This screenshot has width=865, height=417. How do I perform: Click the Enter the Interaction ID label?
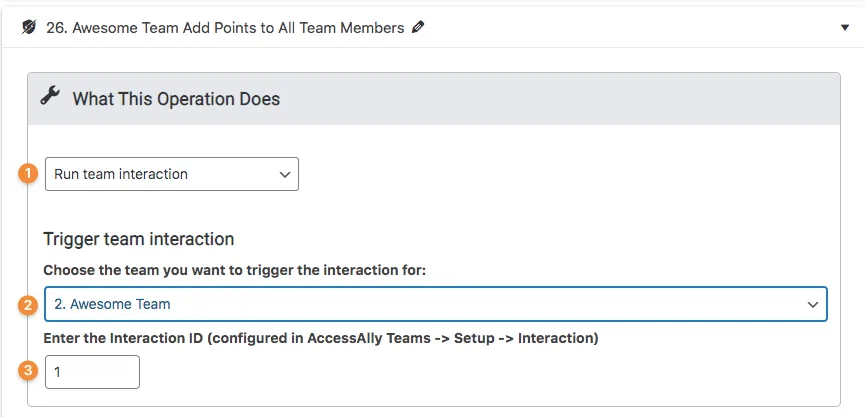pyautogui.click(x=321, y=338)
